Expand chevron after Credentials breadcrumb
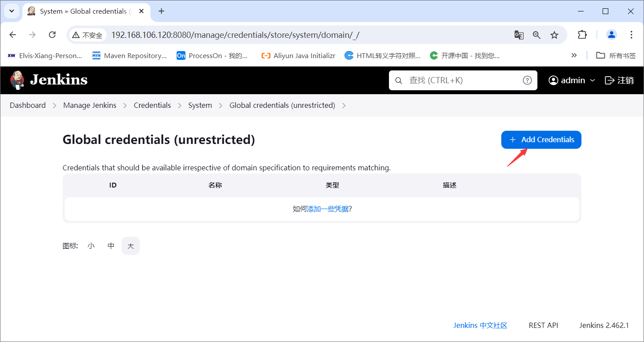Viewport: 644px width, 342px height. point(180,106)
